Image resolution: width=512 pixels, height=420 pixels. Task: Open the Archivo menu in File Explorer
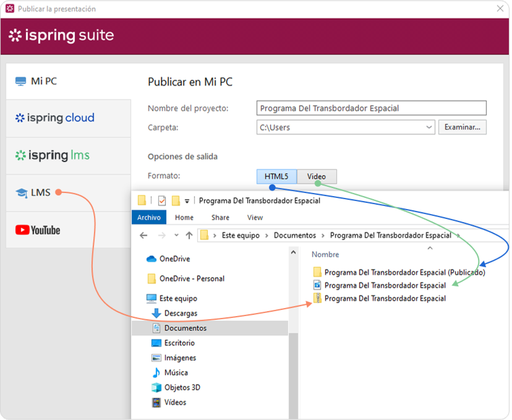[149, 217]
